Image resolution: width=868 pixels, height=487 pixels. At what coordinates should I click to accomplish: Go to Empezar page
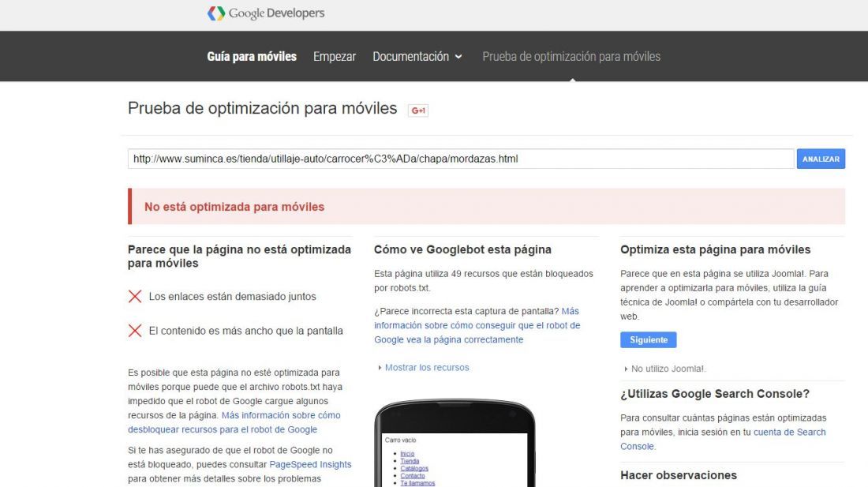[x=335, y=57]
